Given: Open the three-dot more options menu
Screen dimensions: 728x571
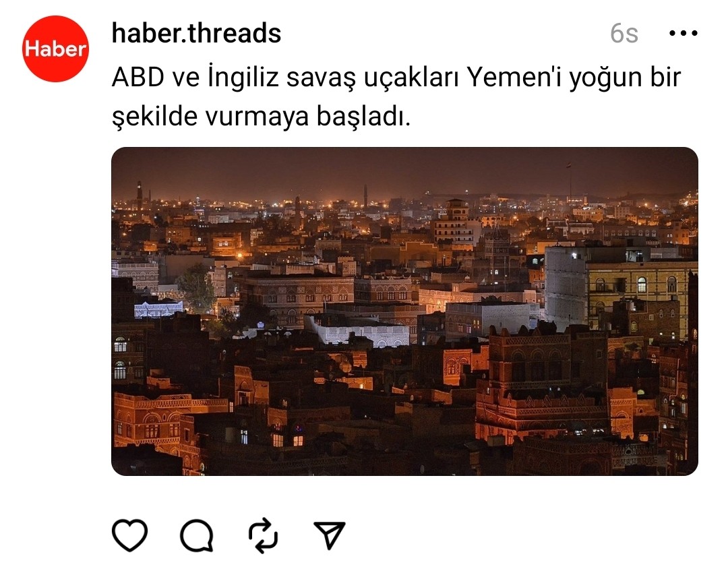Looking at the screenshot, I should pos(684,34).
